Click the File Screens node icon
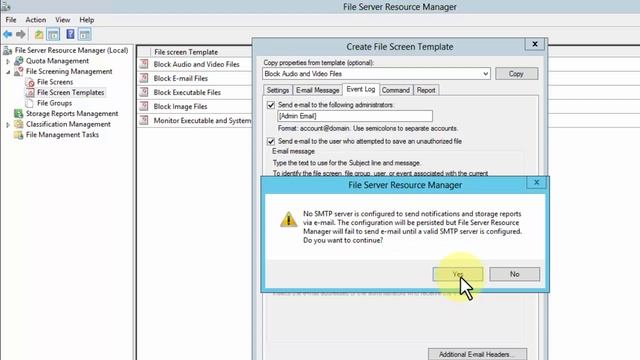Image resolution: width=640 pixels, height=360 pixels. point(30,82)
